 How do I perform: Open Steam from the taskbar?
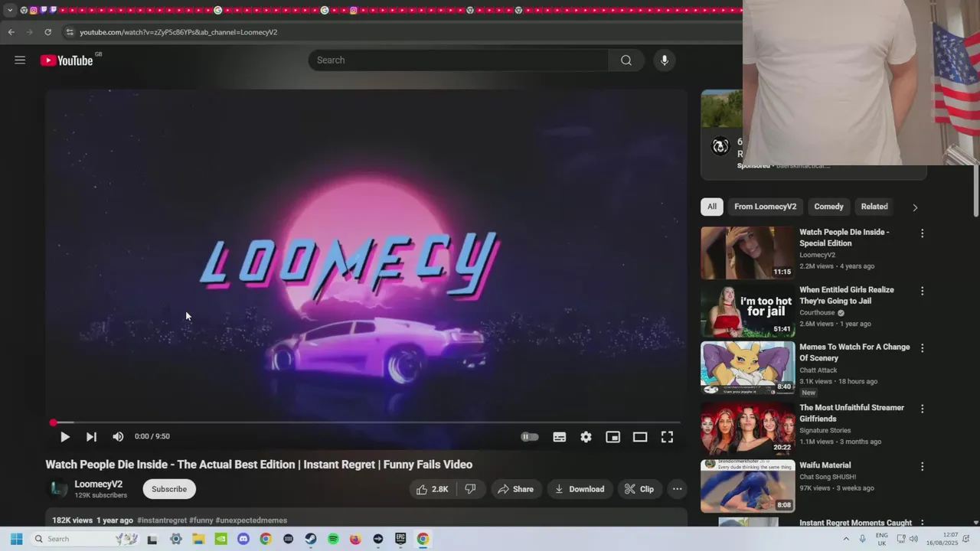tap(310, 539)
